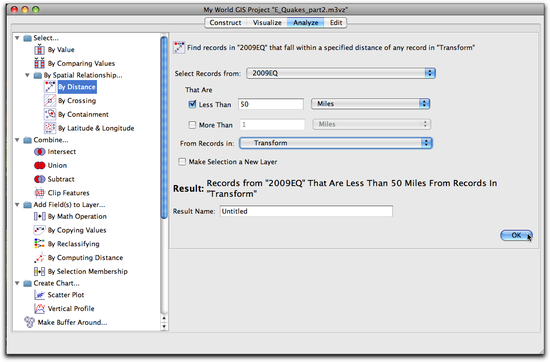The width and height of the screenshot is (550, 362).
Task: Pick the By Containment icon
Action: click(x=50, y=114)
